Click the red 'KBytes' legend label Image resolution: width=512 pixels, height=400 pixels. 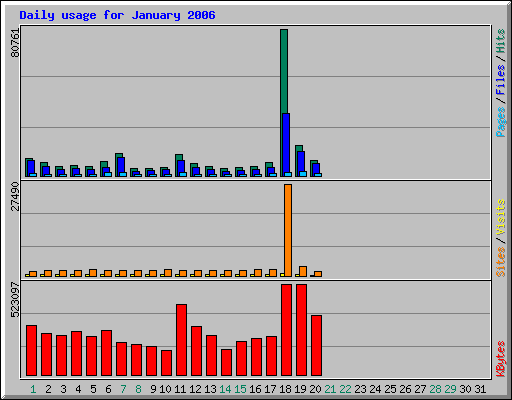click(500, 359)
